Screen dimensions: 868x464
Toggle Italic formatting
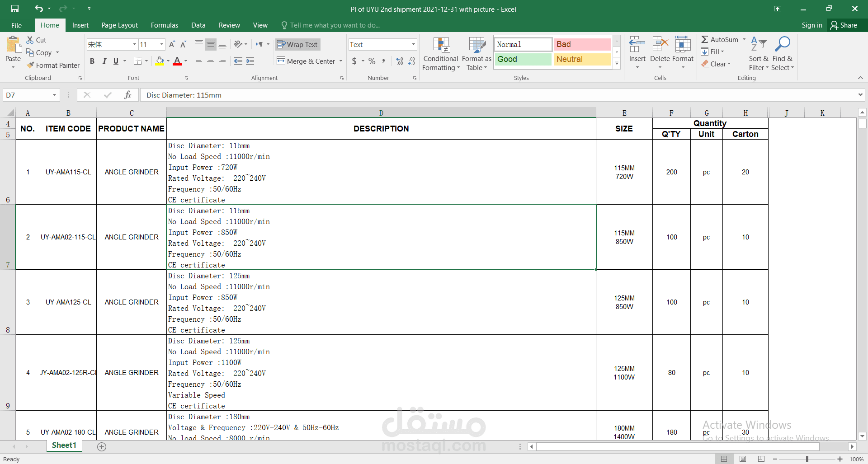[104, 61]
